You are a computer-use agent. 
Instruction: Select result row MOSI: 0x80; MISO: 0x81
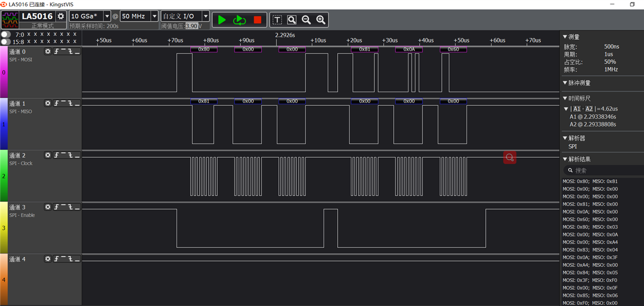[590, 181]
